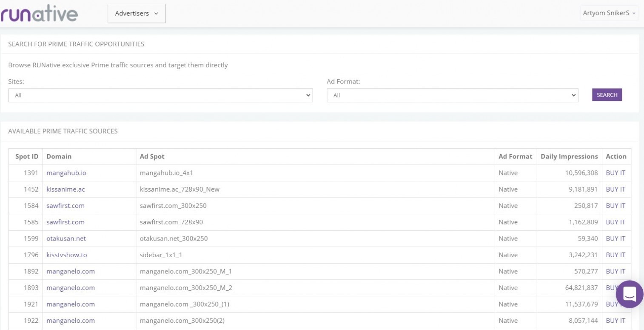The image size is (644, 330).
Task: Click BUY IT for otakusan.net_300x250
Action: 616,238
